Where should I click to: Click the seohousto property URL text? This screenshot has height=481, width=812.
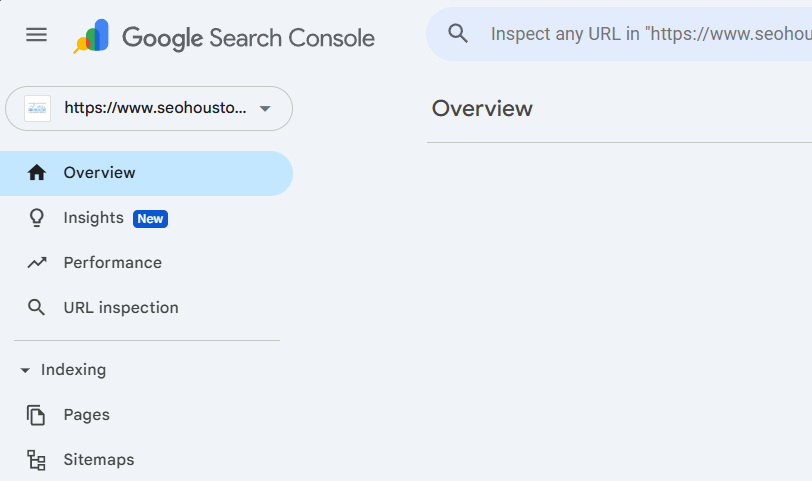pos(154,108)
